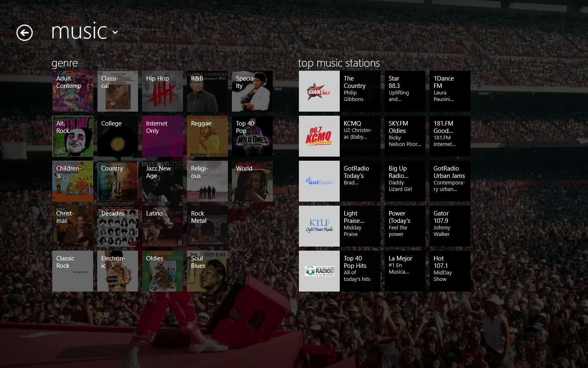The height and width of the screenshot is (368, 588).
Task: Play the Hot 107.1 station
Action: (450, 271)
